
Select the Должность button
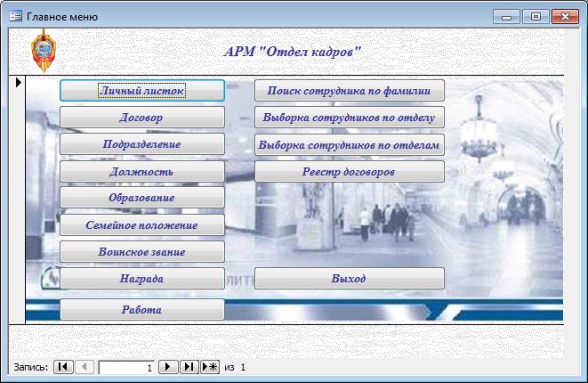click(142, 172)
